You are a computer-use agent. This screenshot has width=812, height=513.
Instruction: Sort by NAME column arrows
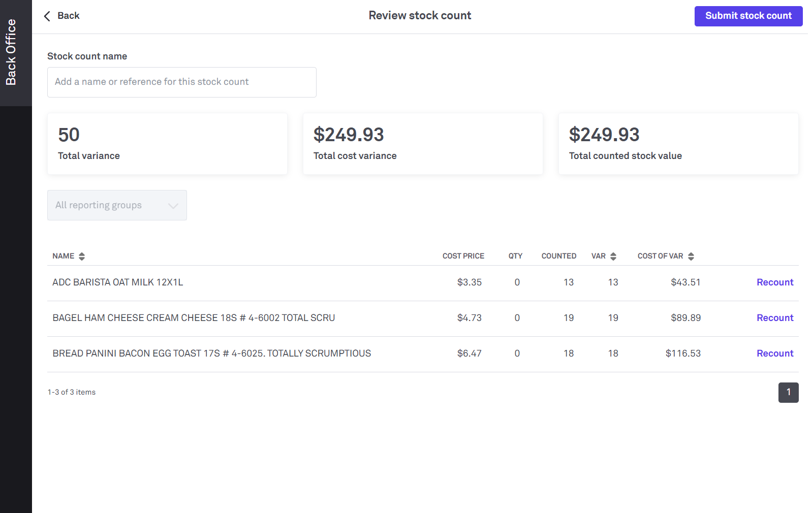coord(82,256)
